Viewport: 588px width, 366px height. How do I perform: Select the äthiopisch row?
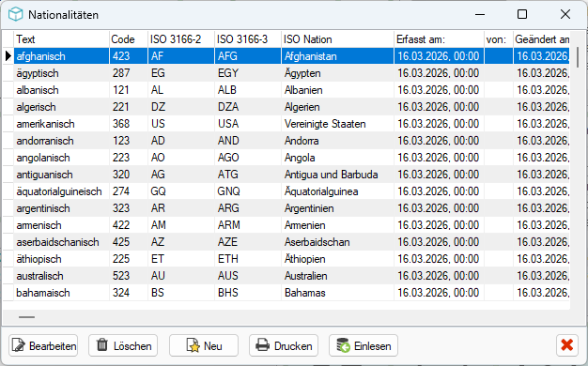coord(292,258)
